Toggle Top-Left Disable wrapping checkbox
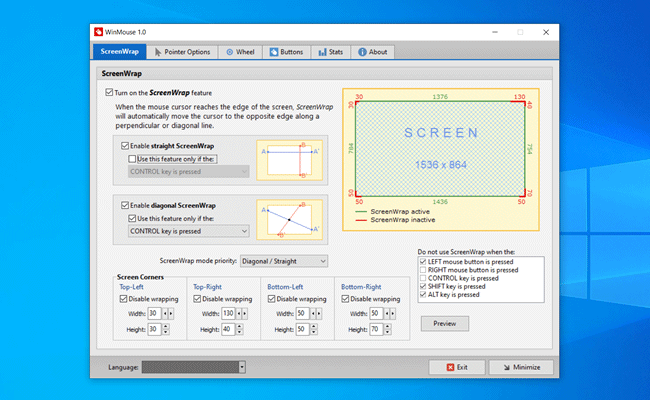 [x=123, y=298]
